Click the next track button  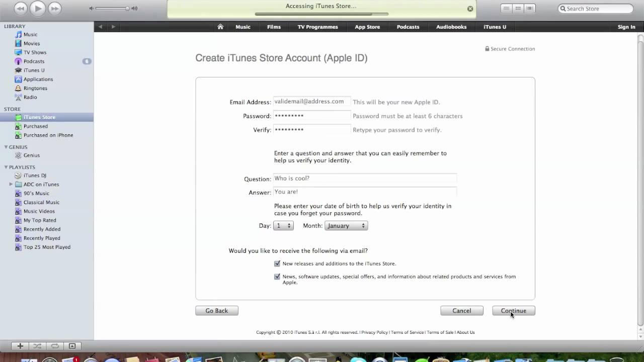pyautogui.click(x=54, y=9)
